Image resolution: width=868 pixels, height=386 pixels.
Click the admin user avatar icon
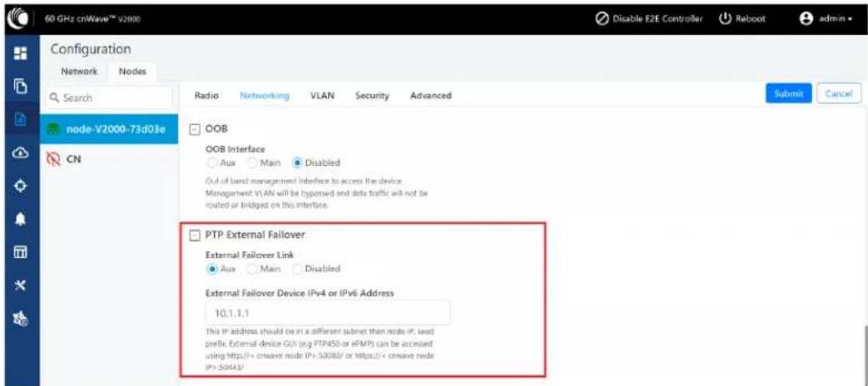pos(806,18)
